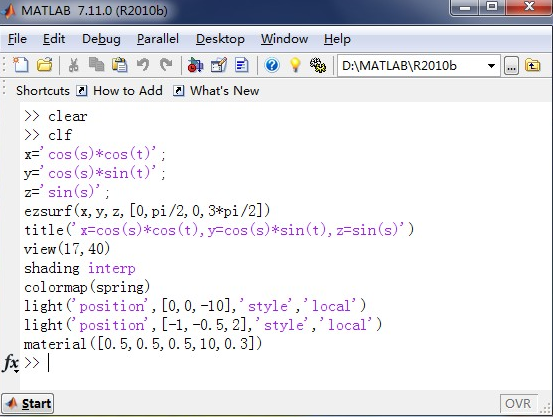Screen dimensions: 553x417
Task: Click the gears icon in toolbar
Action: [x=318, y=65]
